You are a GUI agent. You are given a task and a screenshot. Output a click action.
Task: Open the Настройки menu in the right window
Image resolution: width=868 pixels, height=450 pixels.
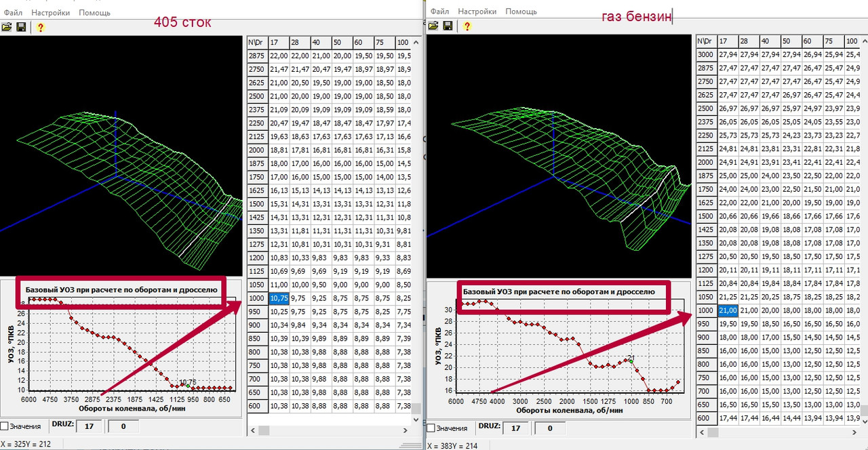click(477, 12)
